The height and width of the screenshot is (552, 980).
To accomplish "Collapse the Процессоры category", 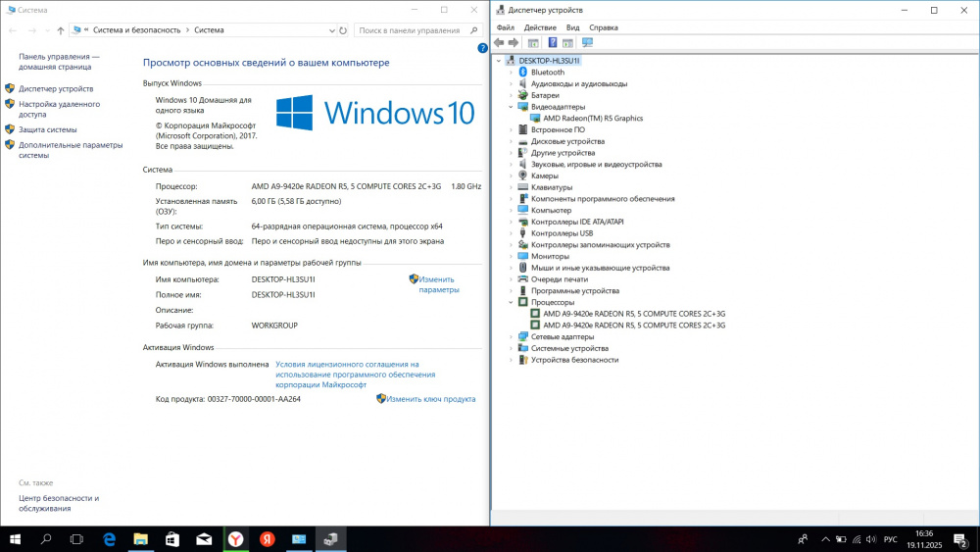I will [x=511, y=303].
